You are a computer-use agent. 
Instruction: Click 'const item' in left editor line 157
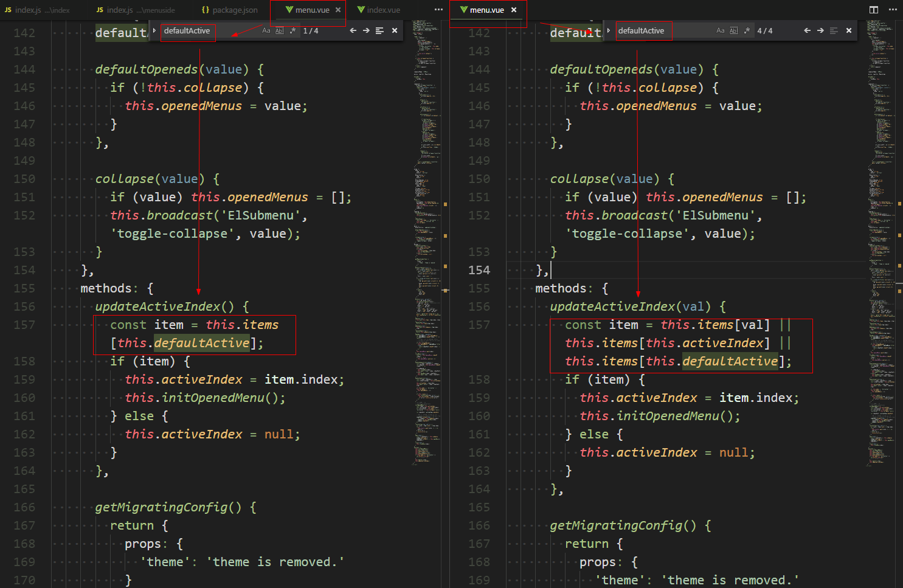click(147, 325)
